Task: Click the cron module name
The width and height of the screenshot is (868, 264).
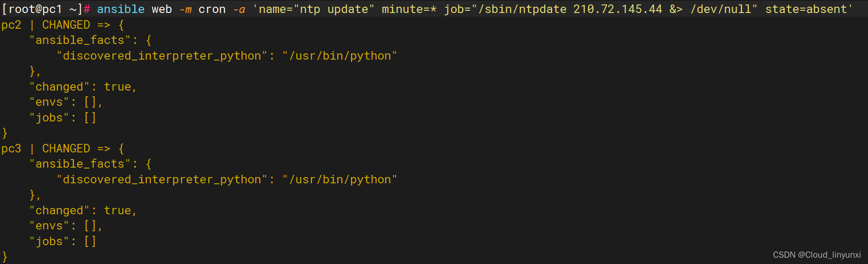Action: pos(212,9)
